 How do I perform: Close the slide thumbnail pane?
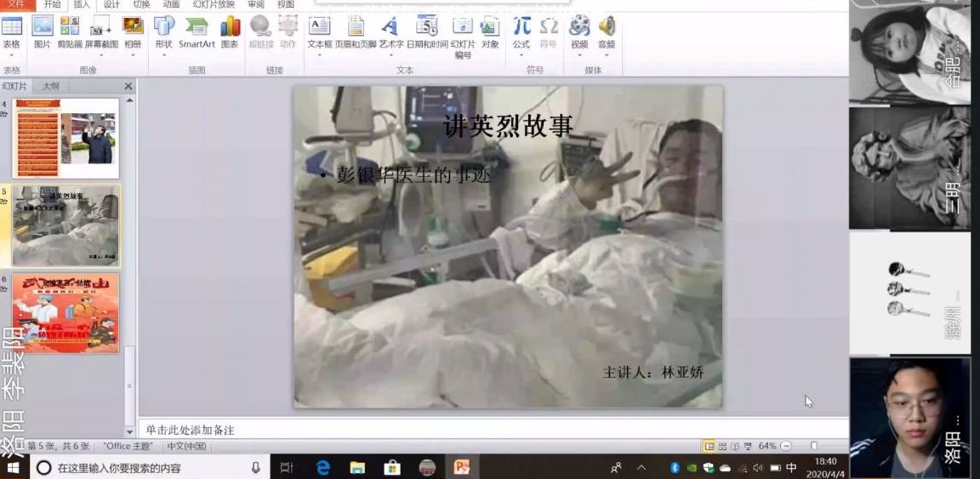[x=128, y=86]
